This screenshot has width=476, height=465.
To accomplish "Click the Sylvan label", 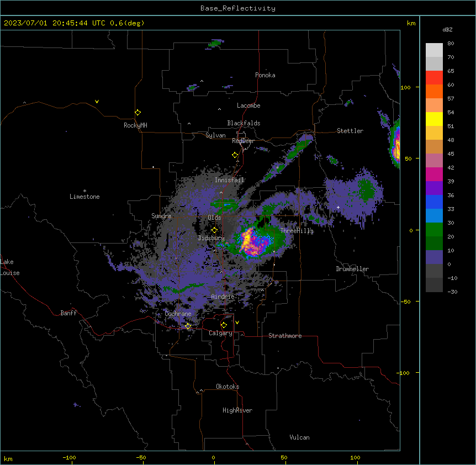I will point(215,135).
